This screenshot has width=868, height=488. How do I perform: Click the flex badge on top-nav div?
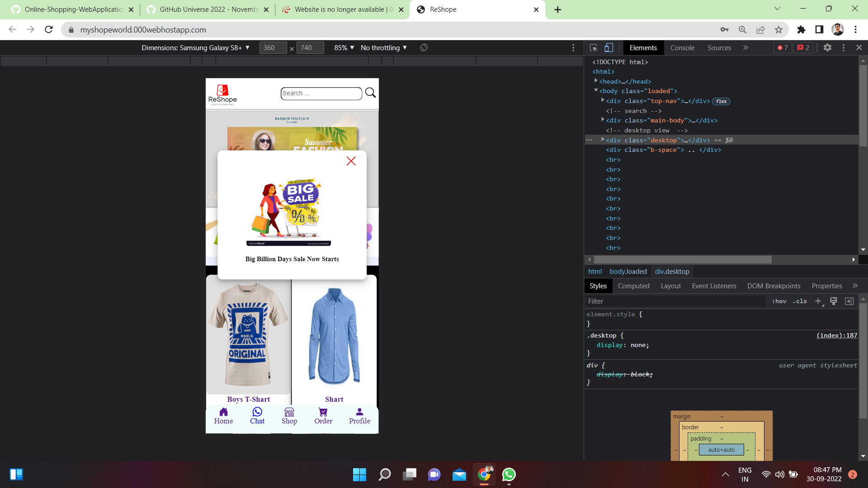(x=721, y=101)
